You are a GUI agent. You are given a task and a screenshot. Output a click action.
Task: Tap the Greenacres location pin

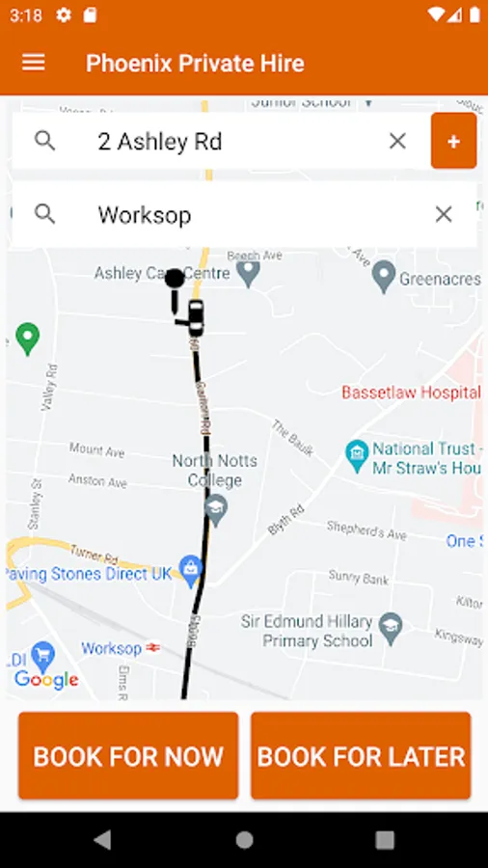tap(384, 277)
